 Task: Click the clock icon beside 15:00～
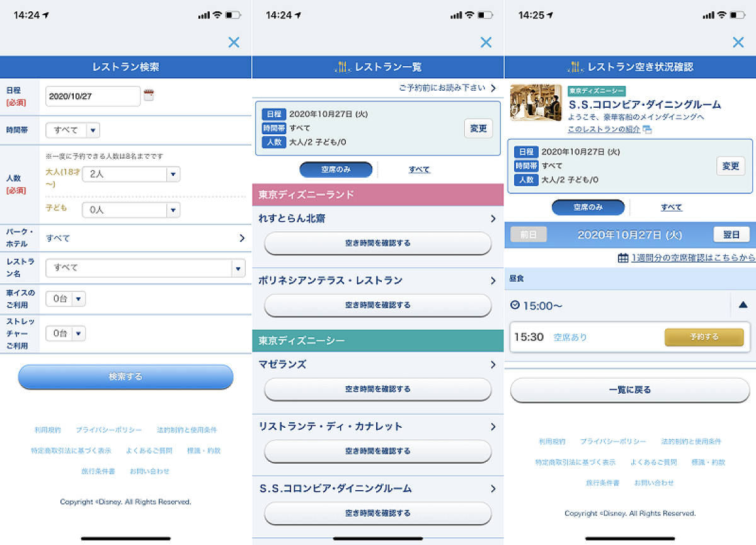coord(515,305)
